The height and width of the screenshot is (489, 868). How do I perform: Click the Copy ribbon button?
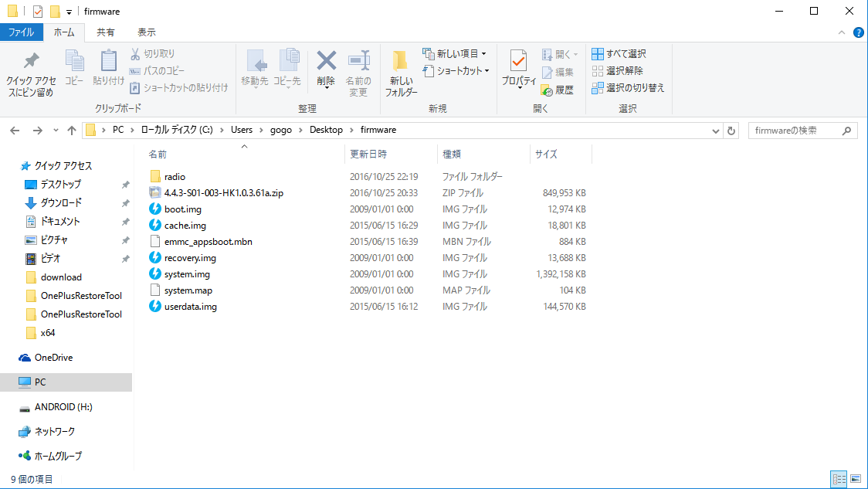(x=74, y=67)
